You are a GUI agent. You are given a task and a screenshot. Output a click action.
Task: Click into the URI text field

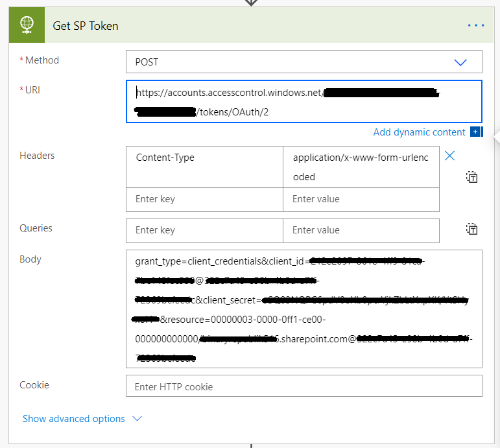click(304, 102)
